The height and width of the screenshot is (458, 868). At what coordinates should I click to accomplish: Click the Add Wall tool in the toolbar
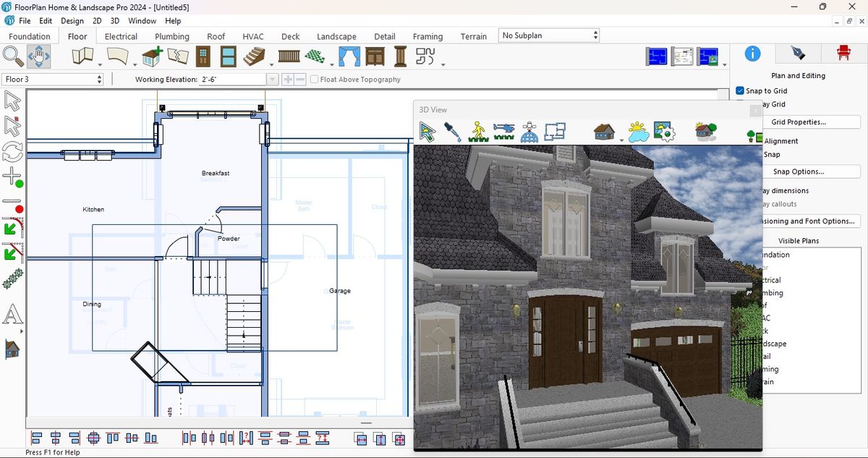(83, 55)
